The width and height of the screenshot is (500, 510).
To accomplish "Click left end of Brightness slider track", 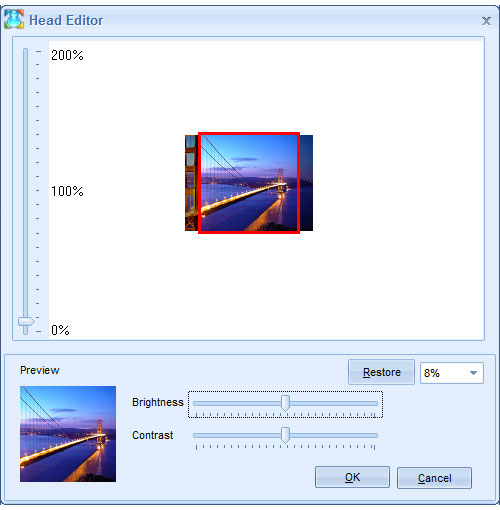I will tap(197, 403).
